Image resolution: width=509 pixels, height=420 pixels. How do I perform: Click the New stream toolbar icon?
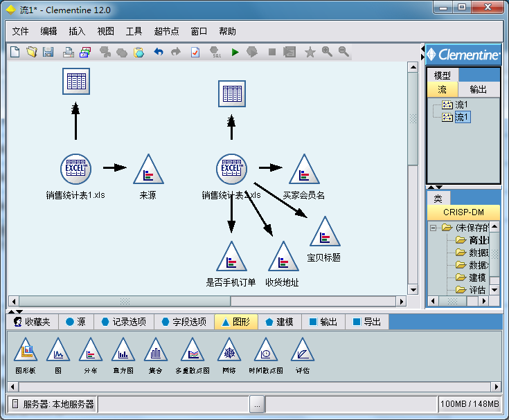(15, 52)
